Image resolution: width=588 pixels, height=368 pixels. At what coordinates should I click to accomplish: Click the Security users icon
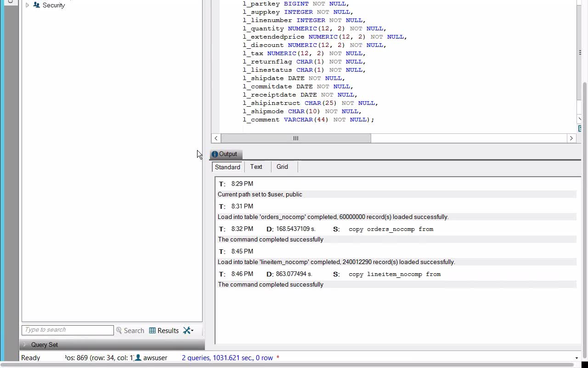37,5
